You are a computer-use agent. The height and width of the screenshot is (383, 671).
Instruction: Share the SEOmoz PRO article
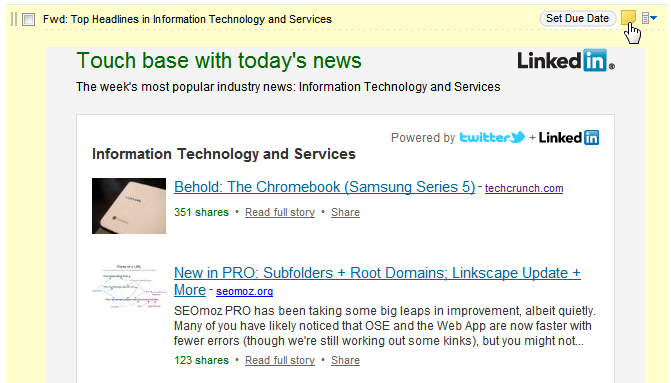pos(345,360)
